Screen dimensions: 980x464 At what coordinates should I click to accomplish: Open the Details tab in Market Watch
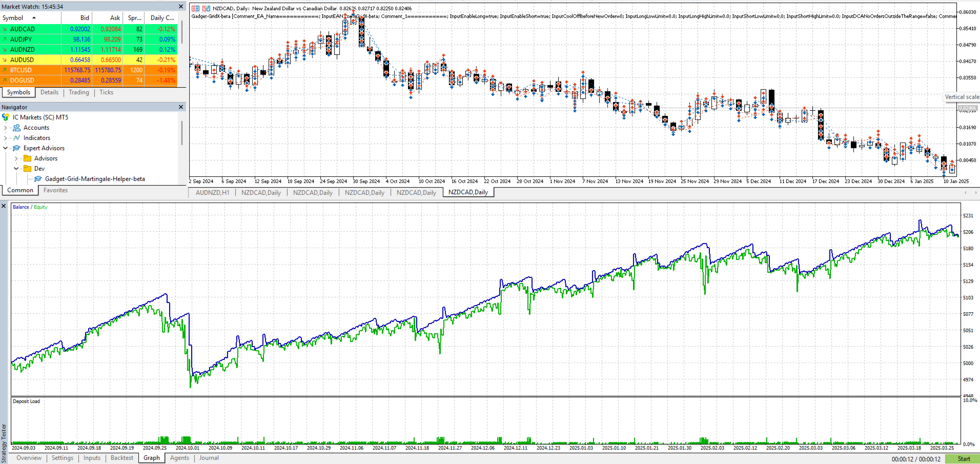click(x=49, y=92)
